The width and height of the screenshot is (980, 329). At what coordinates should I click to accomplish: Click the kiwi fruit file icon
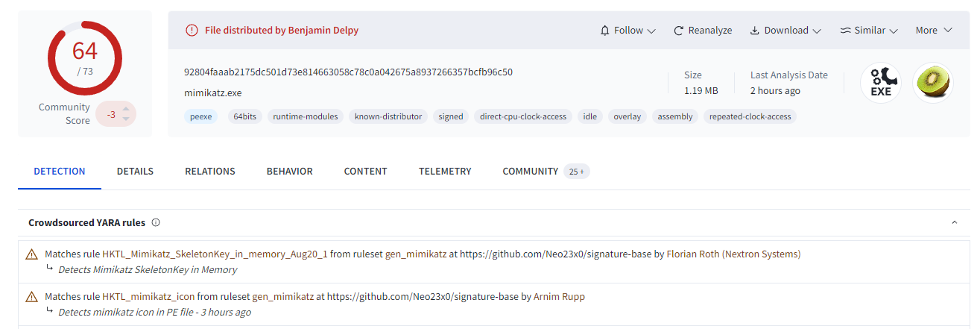click(933, 83)
